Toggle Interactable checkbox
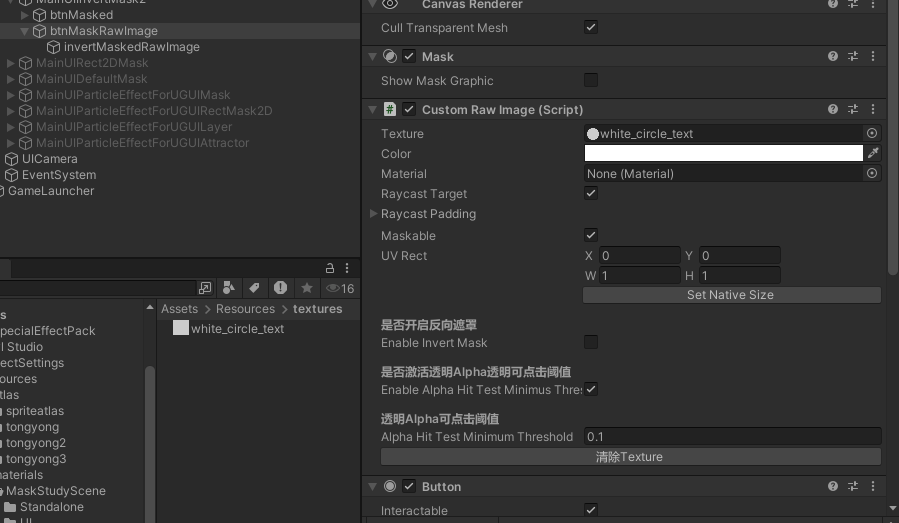Screen dimensions: 899x523 (x=591, y=510)
